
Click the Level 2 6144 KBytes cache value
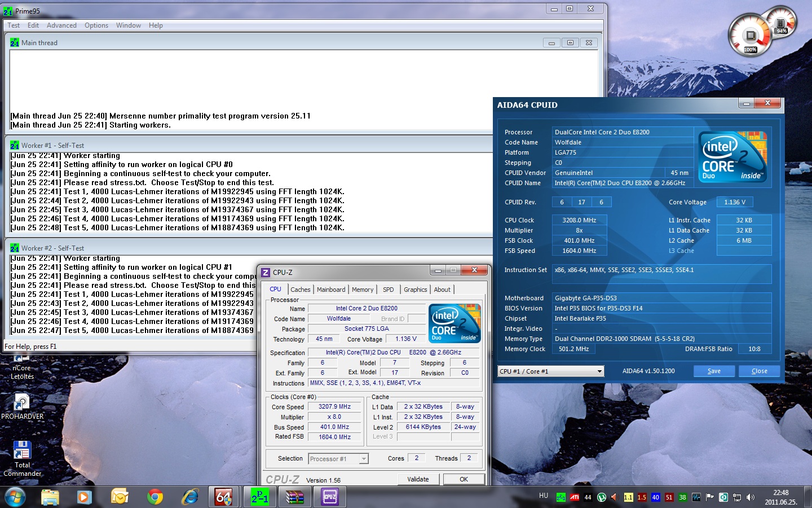pyautogui.click(x=423, y=427)
